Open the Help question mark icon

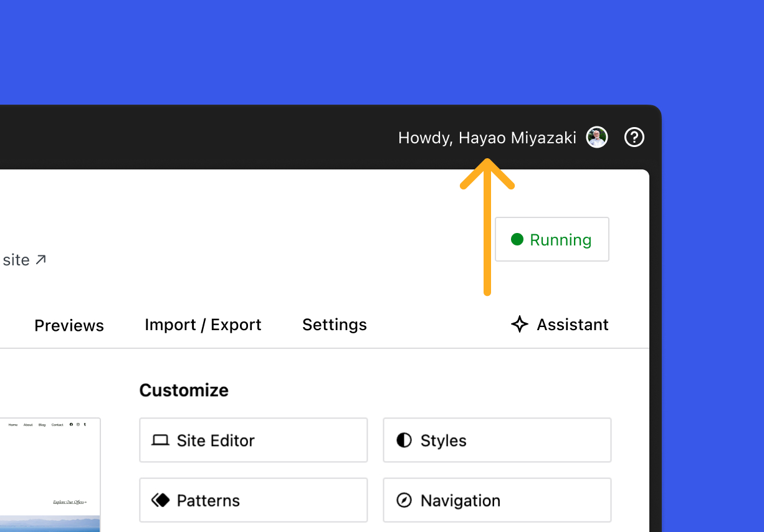click(634, 137)
